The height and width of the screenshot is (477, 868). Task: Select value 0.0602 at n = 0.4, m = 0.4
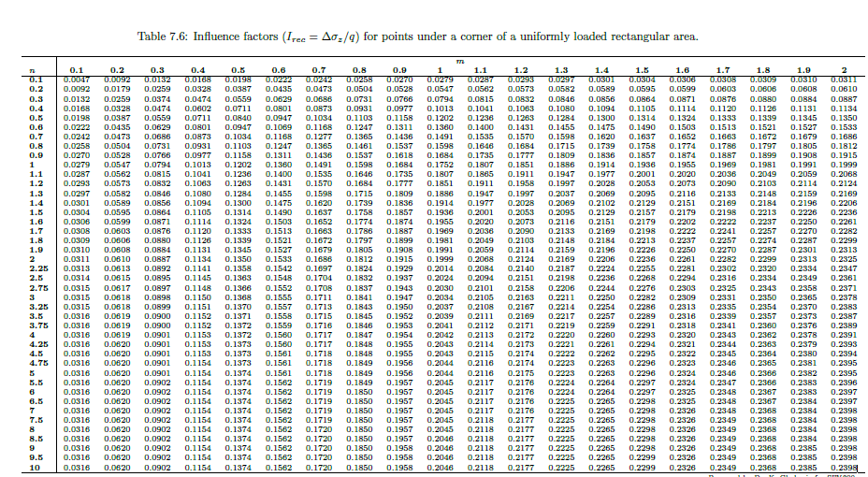click(x=197, y=109)
